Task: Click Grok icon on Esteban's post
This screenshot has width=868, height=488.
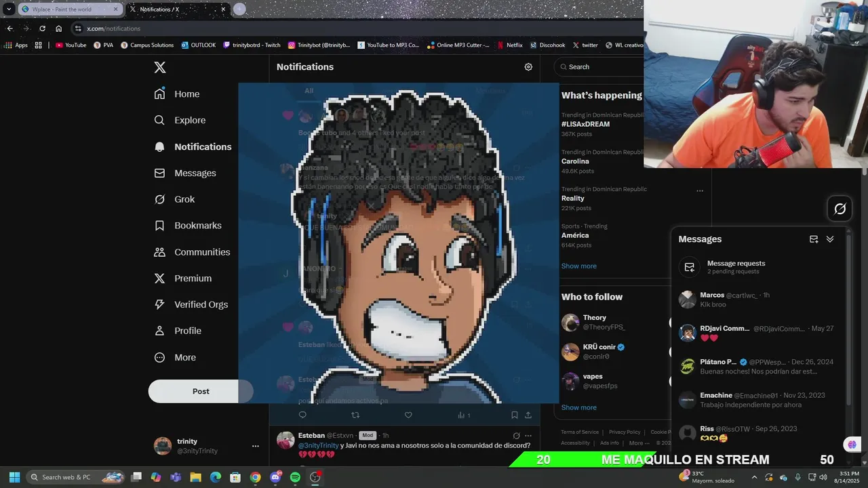Action: pyautogui.click(x=516, y=436)
